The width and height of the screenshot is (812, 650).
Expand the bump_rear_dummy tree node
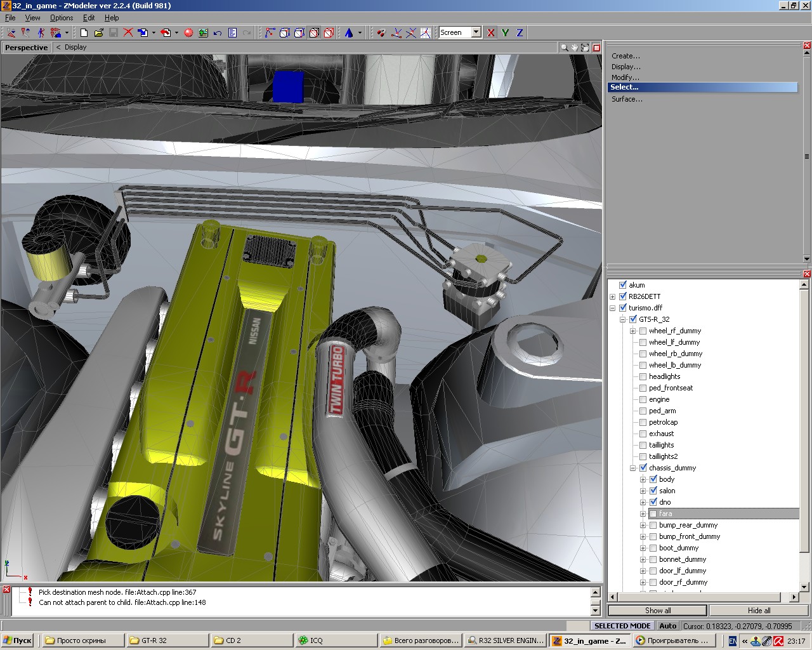tap(643, 525)
